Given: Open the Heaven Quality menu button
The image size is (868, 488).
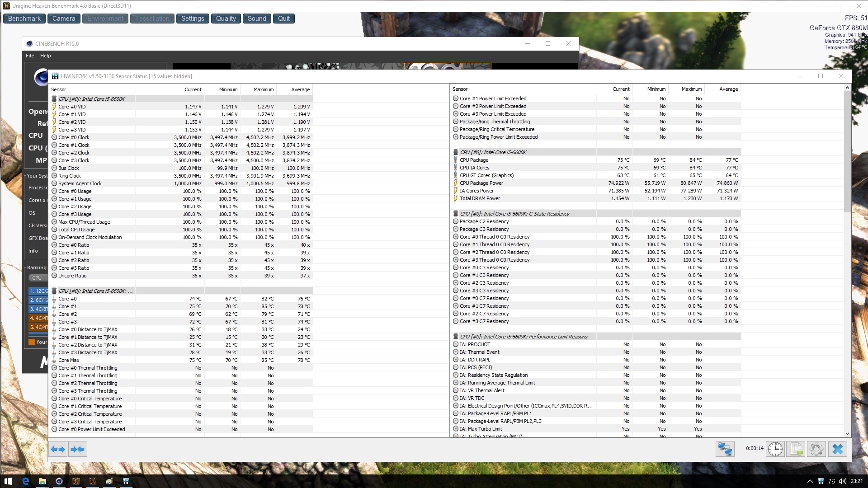Looking at the screenshot, I should pos(226,19).
